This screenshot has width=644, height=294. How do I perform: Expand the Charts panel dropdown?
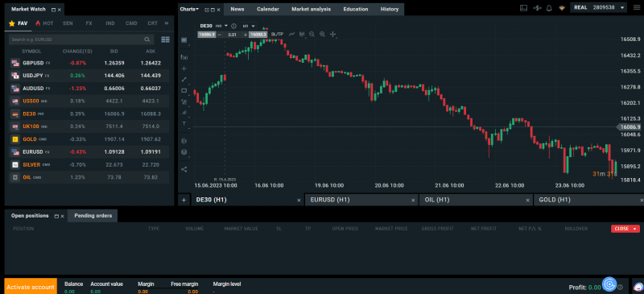click(x=189, y=9)
